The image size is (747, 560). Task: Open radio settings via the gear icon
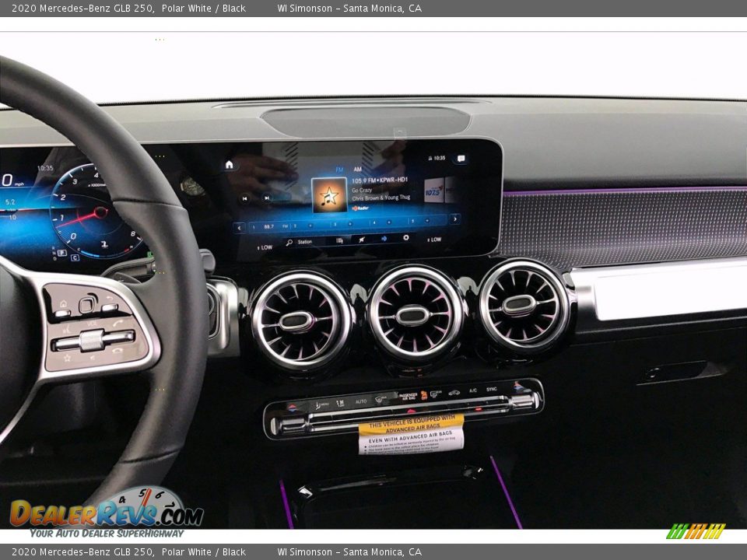coord(407,239)
